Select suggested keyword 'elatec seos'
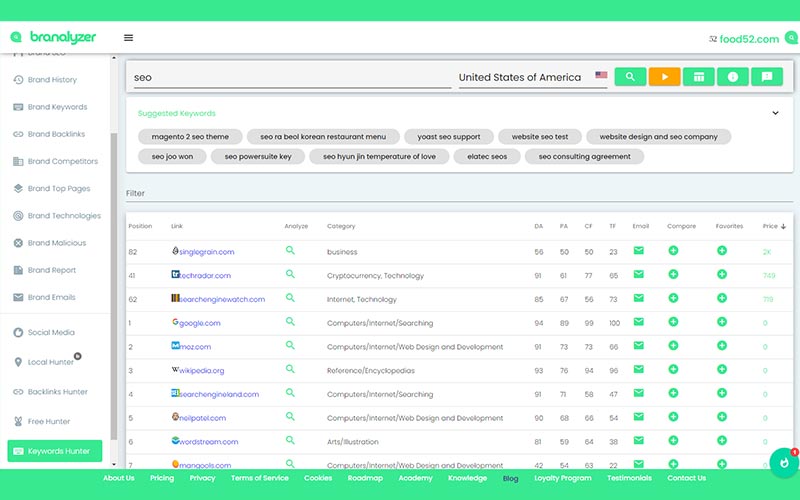 click(487, 157)
